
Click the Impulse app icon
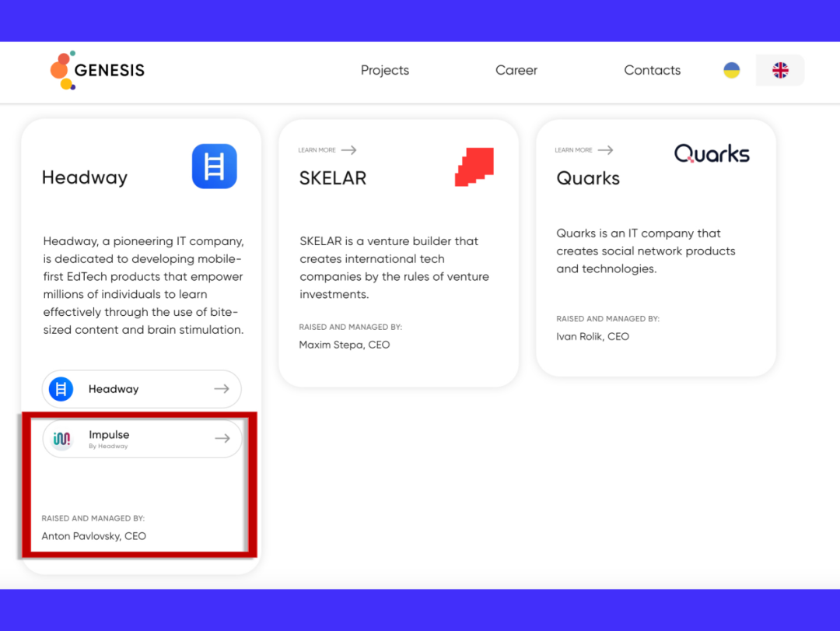pyautogui.click(x=62, y=439)
